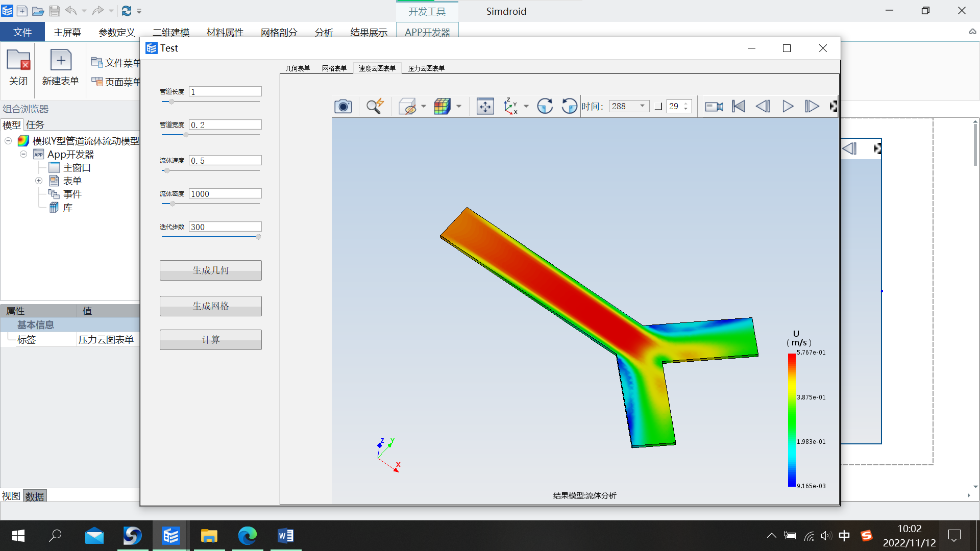
Task: Click the 页面菜单 icon in ribbon
Action: pyautogui.click(x=96, y=81)
